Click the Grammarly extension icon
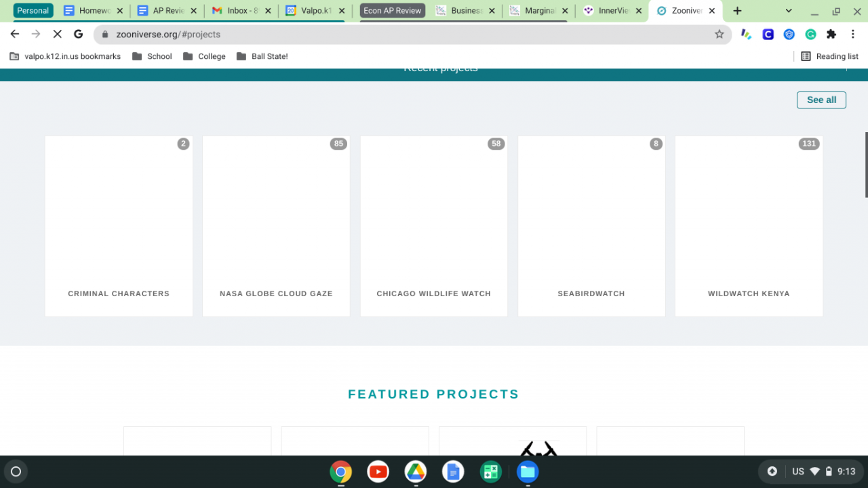Screen dimensions: 868x488 pos(810,35)
